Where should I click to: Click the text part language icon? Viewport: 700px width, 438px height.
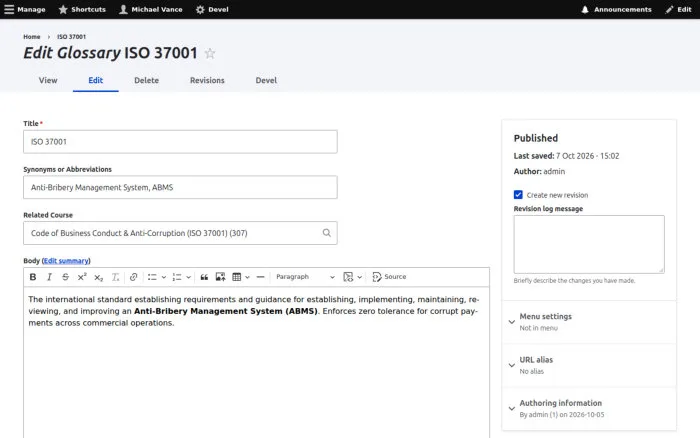(348, 277)
